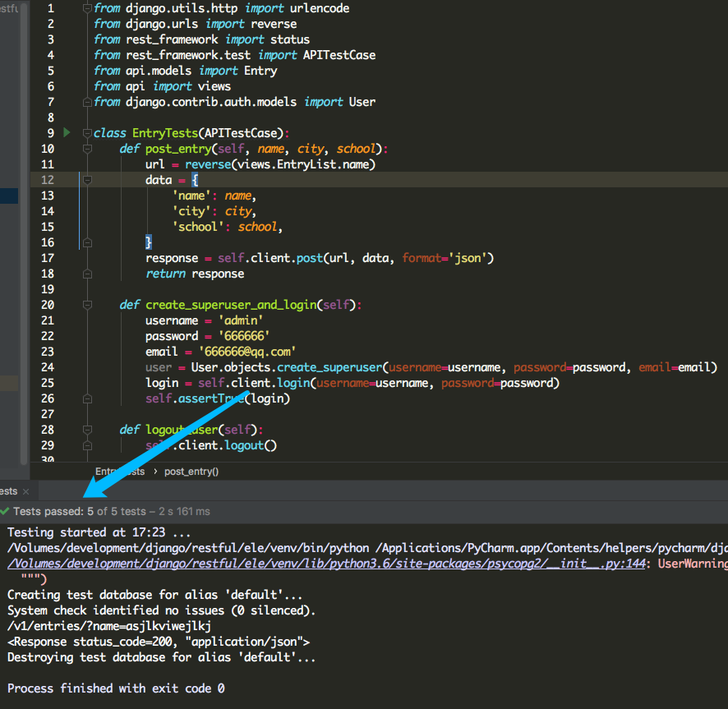
Task: Click 'Creating test database for alias' console line
Action: click(x=154, y=595)
